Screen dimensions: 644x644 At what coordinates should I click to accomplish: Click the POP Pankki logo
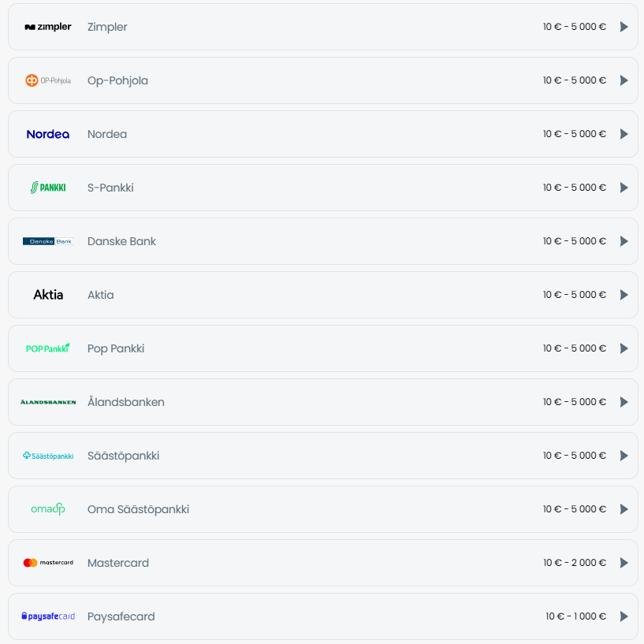tap(48, 348)
